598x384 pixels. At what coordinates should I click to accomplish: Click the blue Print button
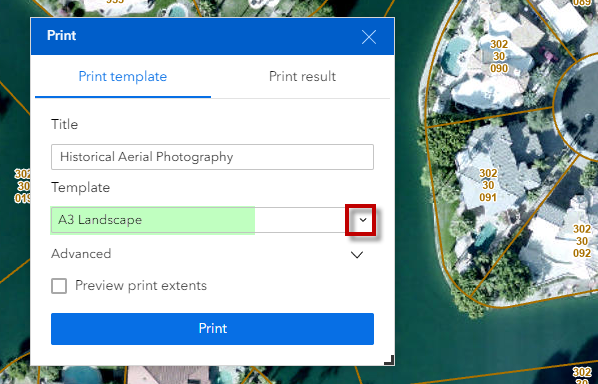212,329
